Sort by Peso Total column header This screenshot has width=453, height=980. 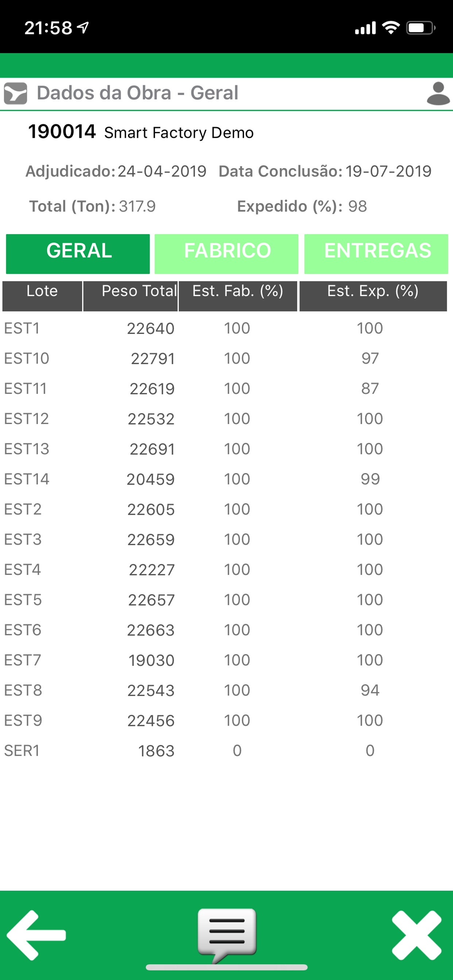pos(131,296)
